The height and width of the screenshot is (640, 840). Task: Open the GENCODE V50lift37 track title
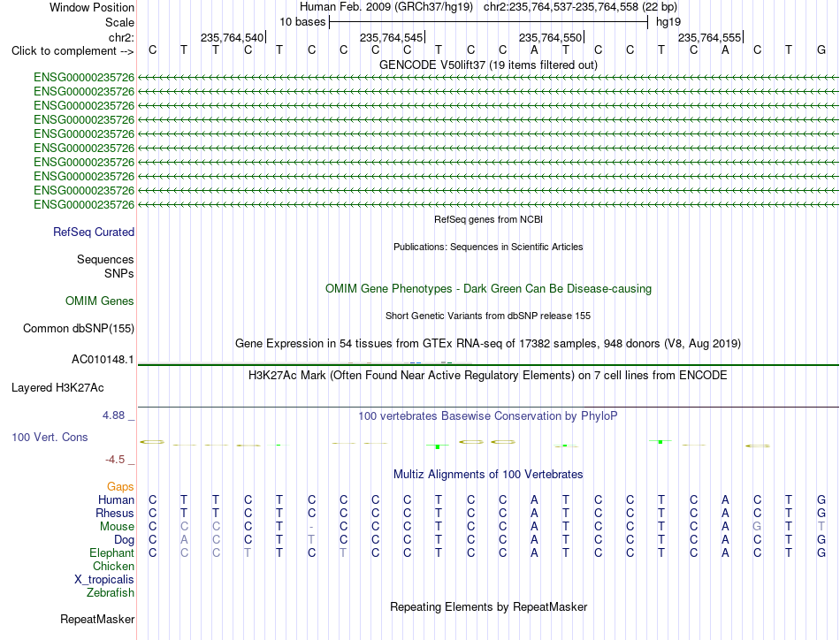pos(488,65)
